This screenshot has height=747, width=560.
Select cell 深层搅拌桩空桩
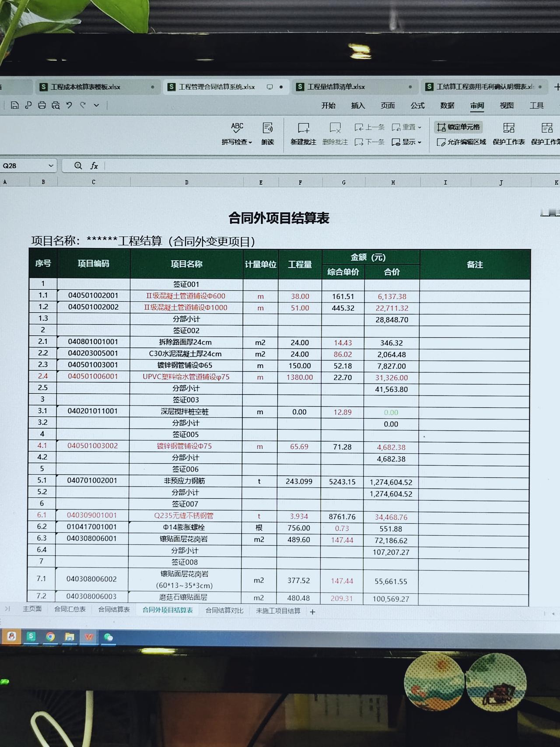(x=185, y=412)
